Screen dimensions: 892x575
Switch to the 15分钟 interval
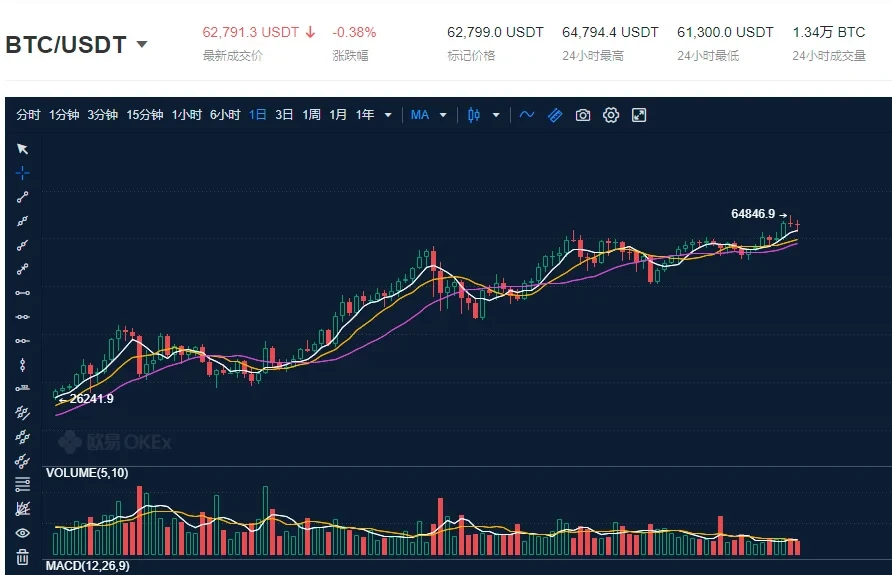[x=144, y=115]
